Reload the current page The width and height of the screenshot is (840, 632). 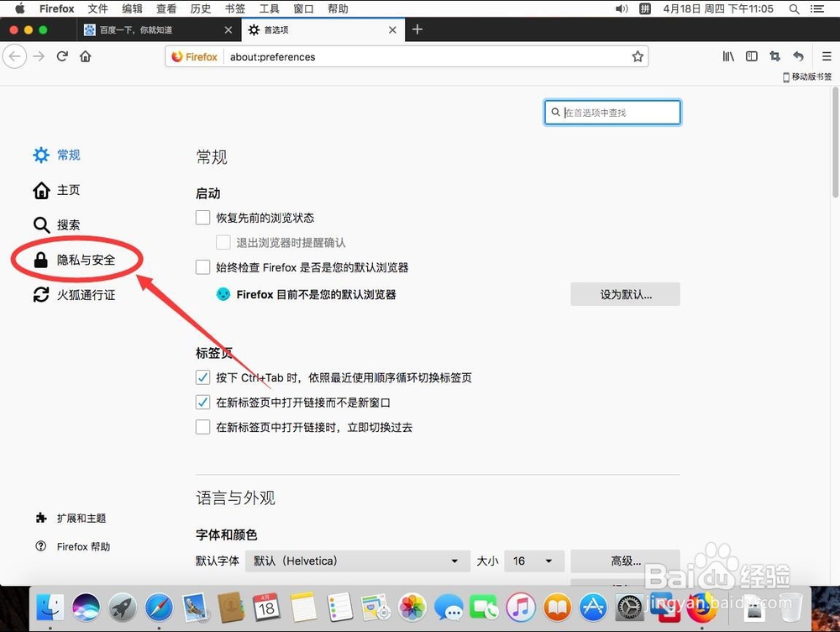pyautogui.click(x=62, y=56)
